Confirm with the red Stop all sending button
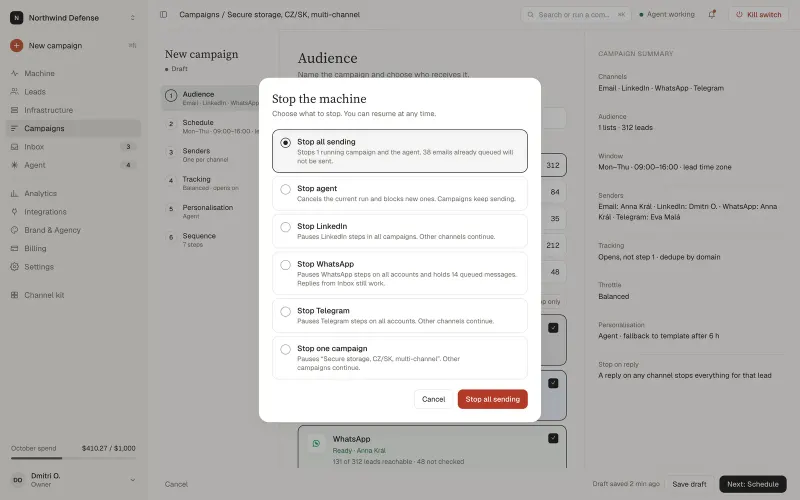Image resolution: width=800 pixels, height=500 pixels. [x=492, y=399]
